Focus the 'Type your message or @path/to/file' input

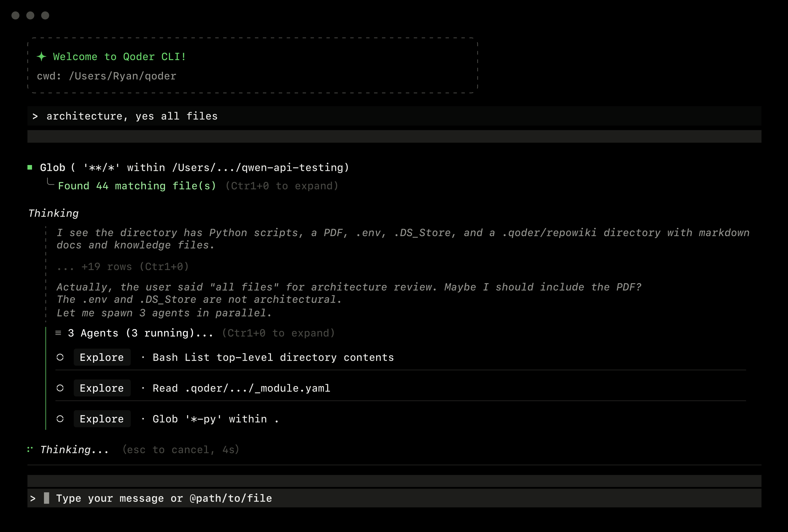point(394,498)
